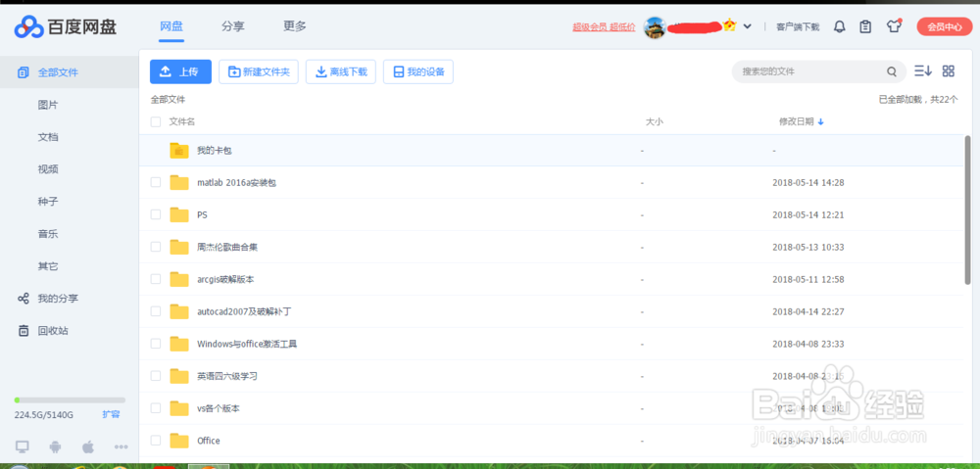Click the 扩容 storage link

(x=112, y=415)
